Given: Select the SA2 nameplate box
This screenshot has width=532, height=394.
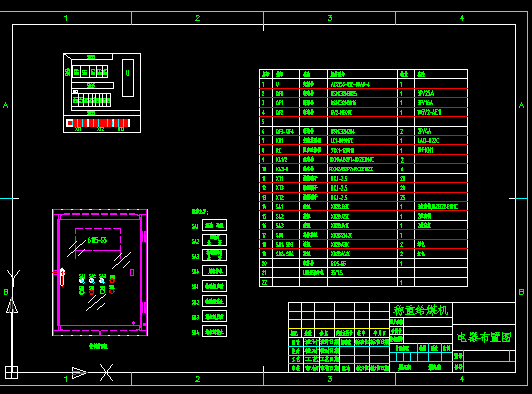Looking at the screenshot, I should point(214,240).
